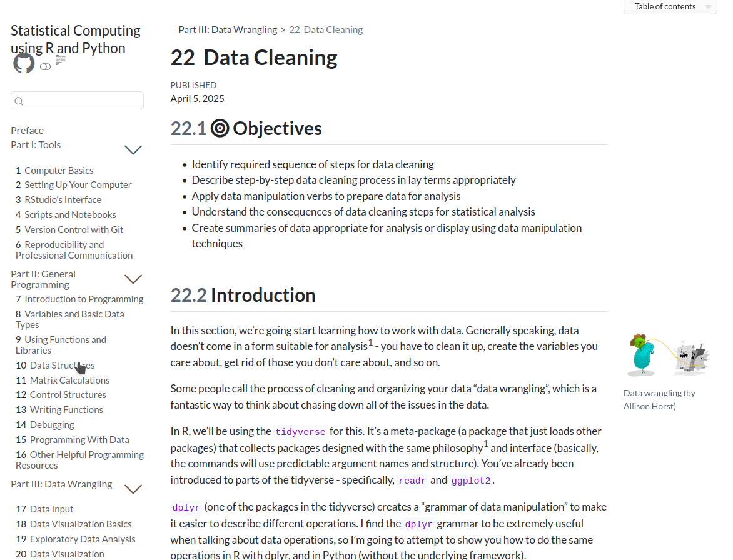
Task: Collapse the Part I: Tools section
Action: click(133, 150)
